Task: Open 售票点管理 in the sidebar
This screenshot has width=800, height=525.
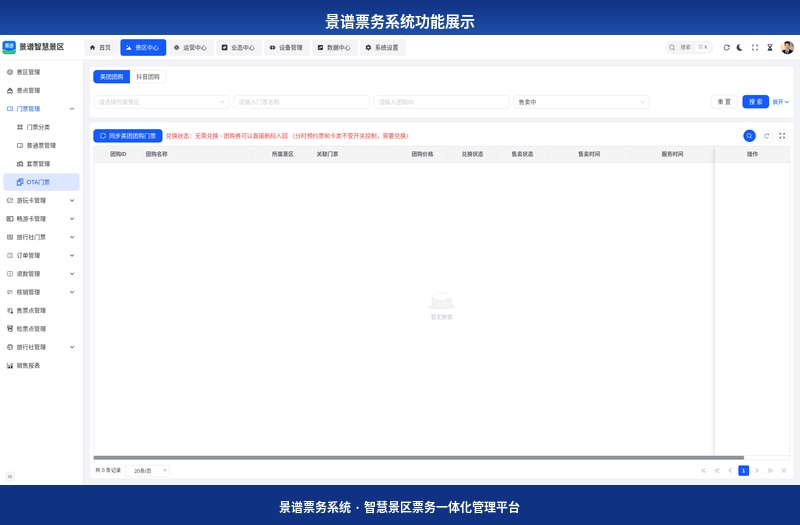Action: click(41, 310)
